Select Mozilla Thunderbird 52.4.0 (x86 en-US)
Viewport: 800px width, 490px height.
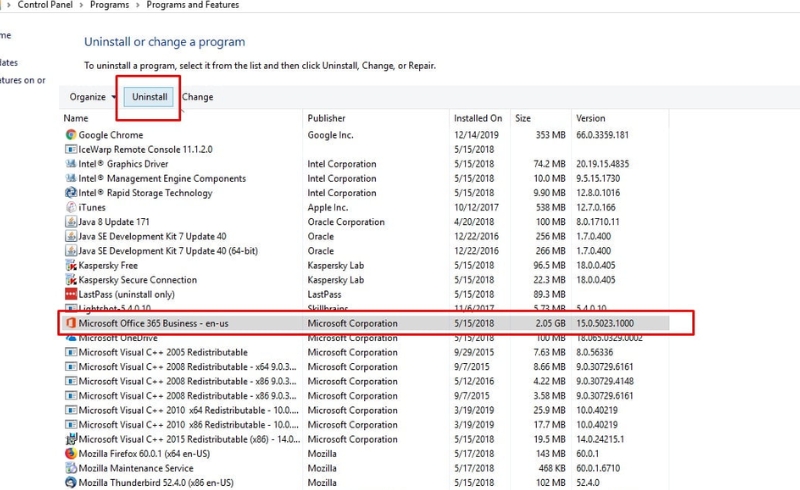click(x=156, y=482)
